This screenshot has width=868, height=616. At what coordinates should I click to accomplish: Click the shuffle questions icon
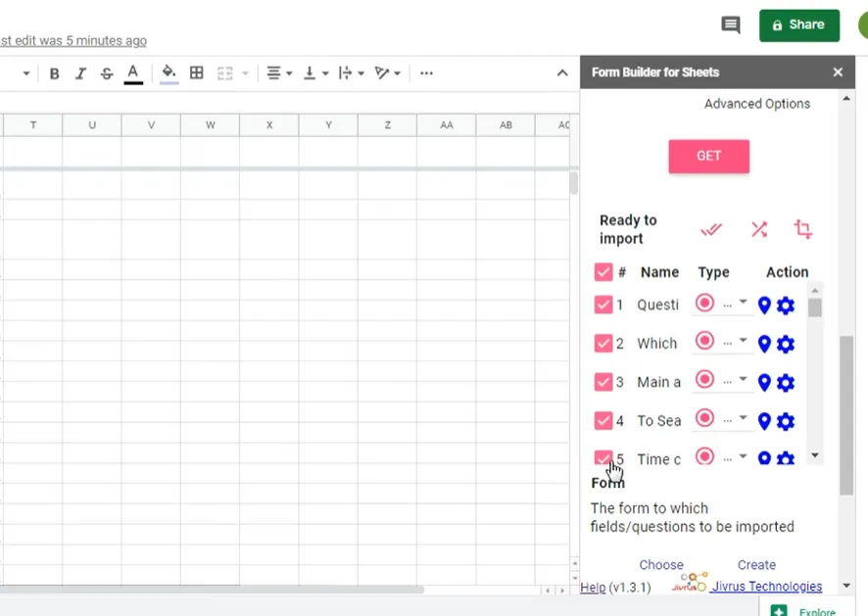pyautogui.click(x=759, y=229)
